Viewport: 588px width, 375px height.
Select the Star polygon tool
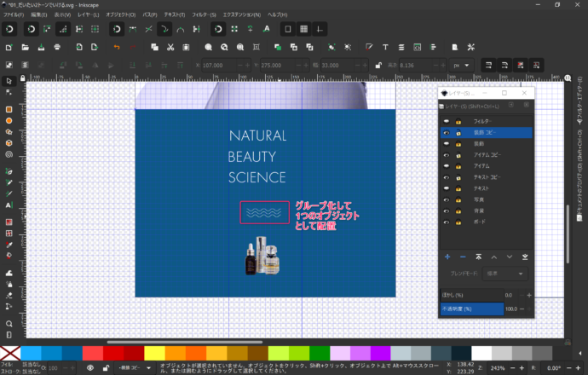[9, 132]
